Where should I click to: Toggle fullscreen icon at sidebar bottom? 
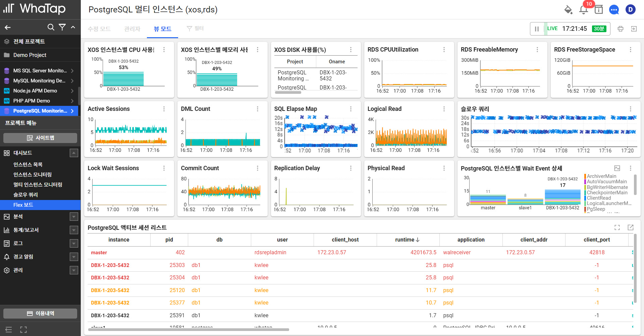[23, 330]
